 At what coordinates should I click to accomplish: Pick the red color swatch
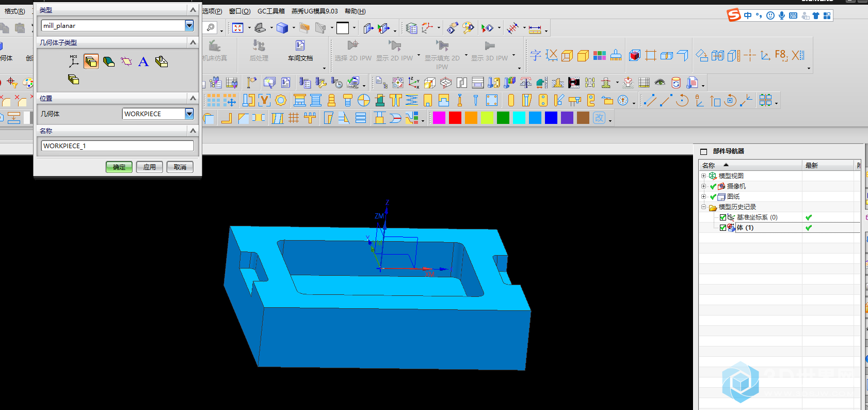tap(455, 118)
